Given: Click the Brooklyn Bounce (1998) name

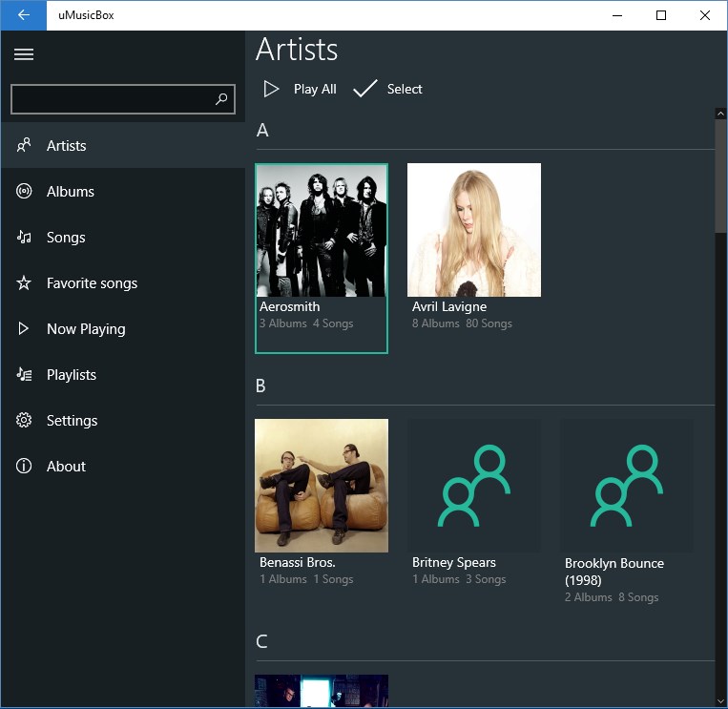Looking at the screenshot, I should (614, 572).
